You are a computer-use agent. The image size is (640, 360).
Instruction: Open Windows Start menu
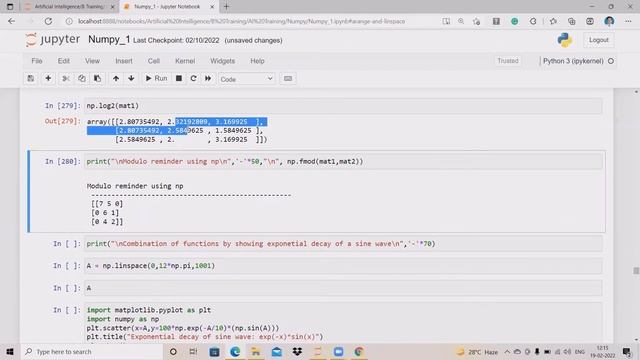(10, 351)
